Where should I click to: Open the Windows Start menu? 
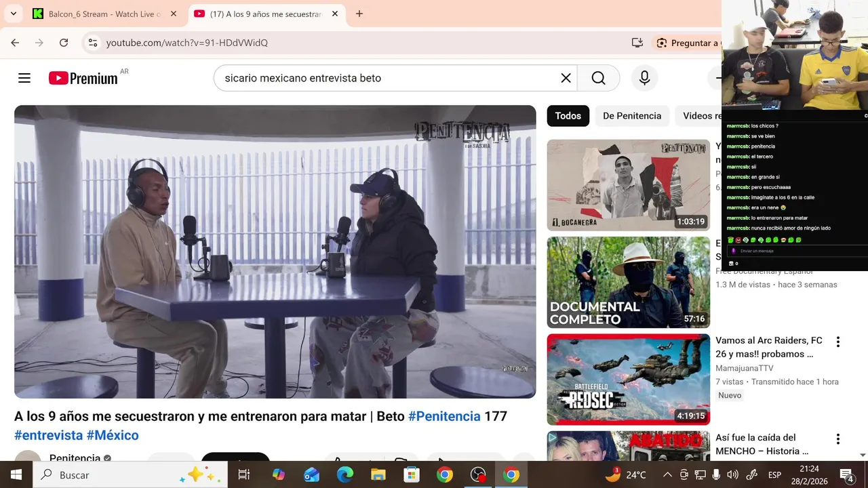[16, 475]
